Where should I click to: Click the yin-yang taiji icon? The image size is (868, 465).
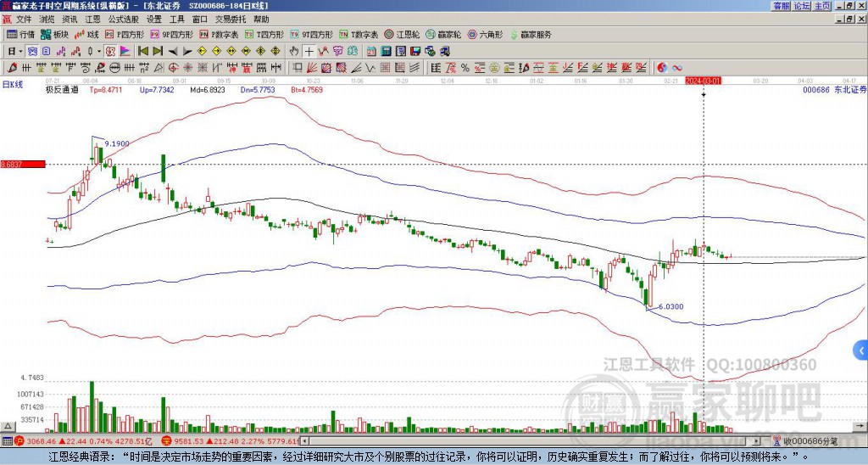point(662,68)
